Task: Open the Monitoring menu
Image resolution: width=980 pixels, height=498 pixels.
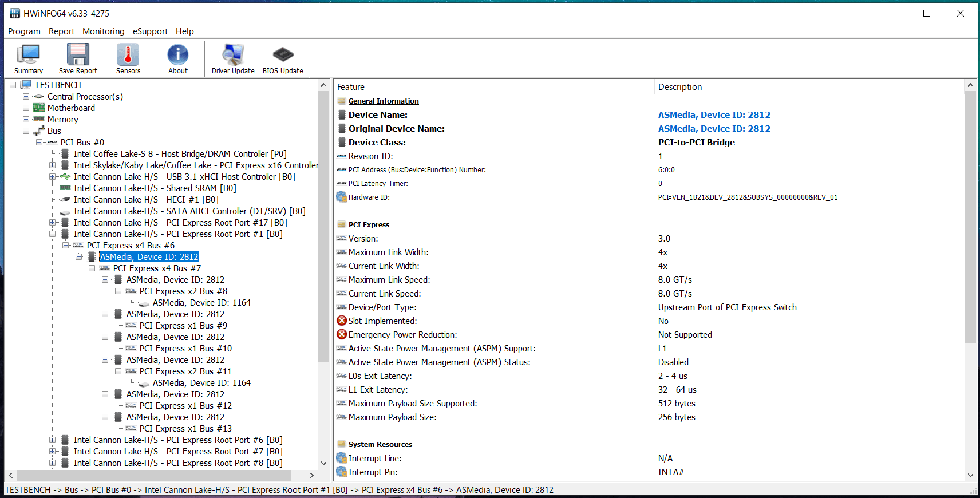Action: click(x=104, y=31)
